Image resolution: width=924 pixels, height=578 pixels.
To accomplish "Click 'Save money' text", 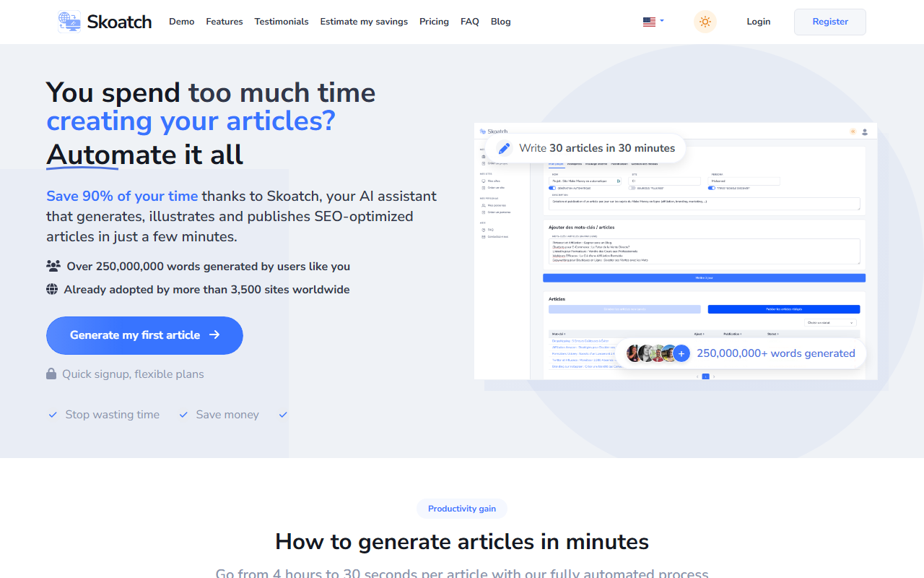I will pos(227,415).
